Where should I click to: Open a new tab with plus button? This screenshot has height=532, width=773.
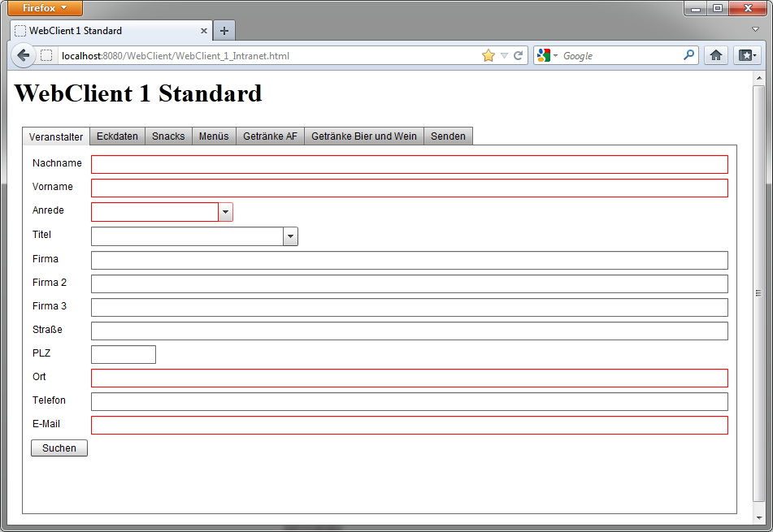pyautogui.click(x=224, y=31)
